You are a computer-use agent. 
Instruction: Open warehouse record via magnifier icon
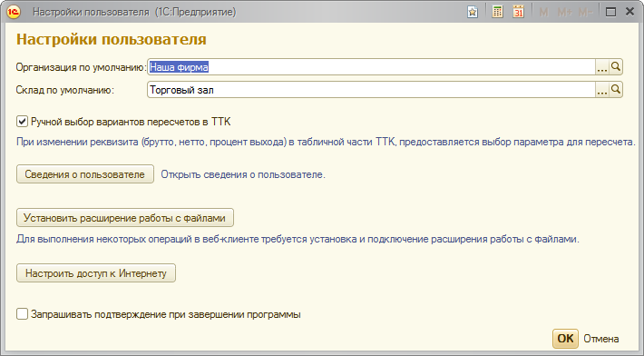point(616,89)
